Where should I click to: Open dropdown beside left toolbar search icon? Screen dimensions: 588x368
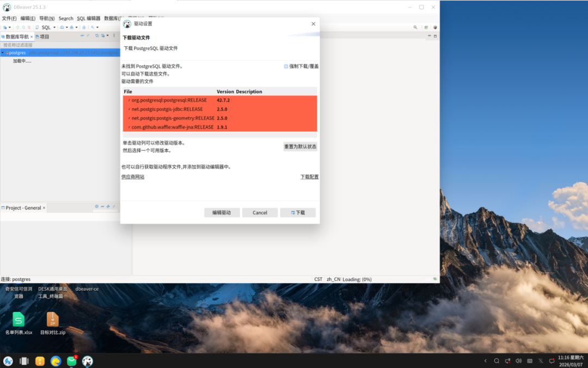(97, 27)
